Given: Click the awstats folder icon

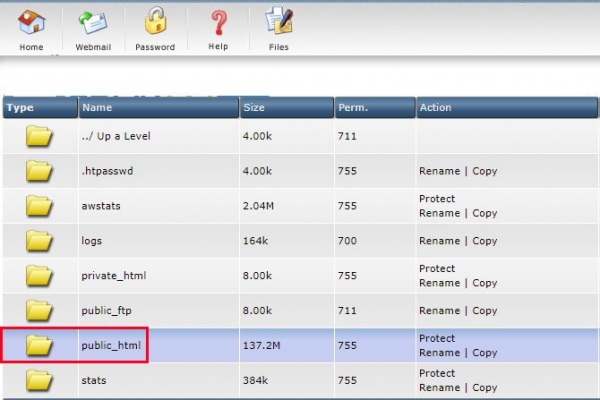Looking at the screenshot, I should point(39,206).
